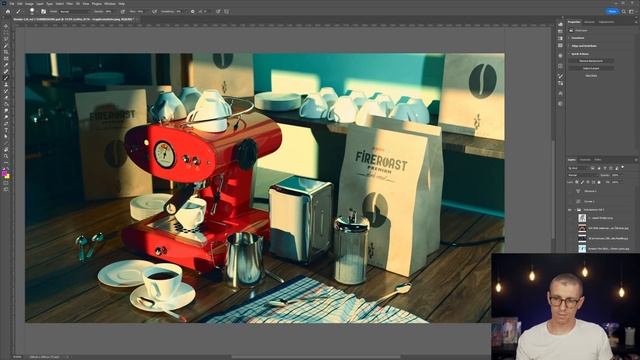The height and width of the screenshot is (360, 640).
Task: Click the Home icon in options bar
Action: (x=8, y=11)
